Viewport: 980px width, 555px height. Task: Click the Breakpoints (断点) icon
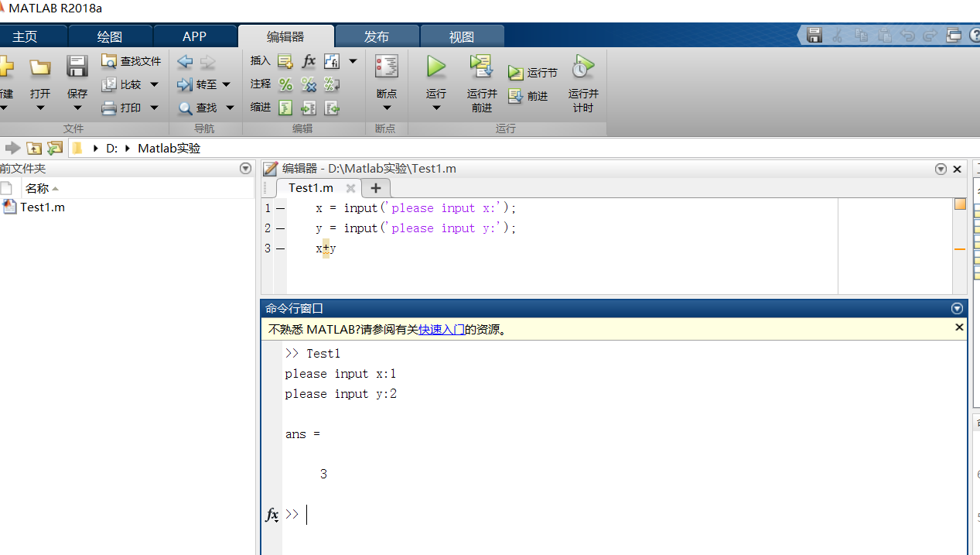(x=387, y=67)
